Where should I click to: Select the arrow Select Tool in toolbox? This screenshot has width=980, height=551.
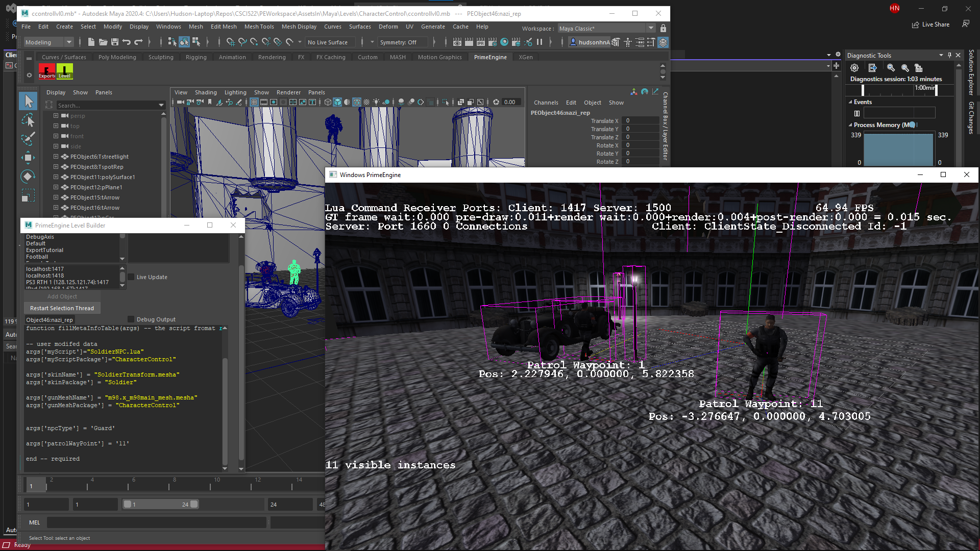[29, 101]
